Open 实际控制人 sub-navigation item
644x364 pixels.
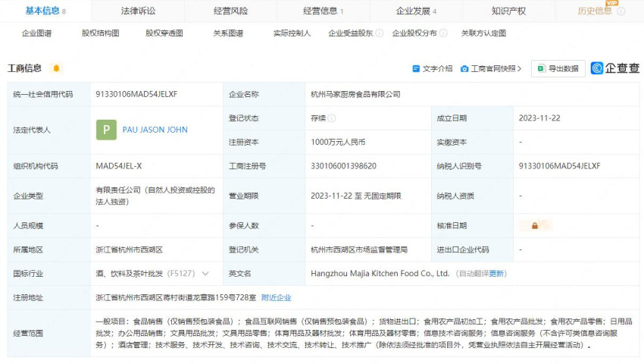click(x=292, y=33)
